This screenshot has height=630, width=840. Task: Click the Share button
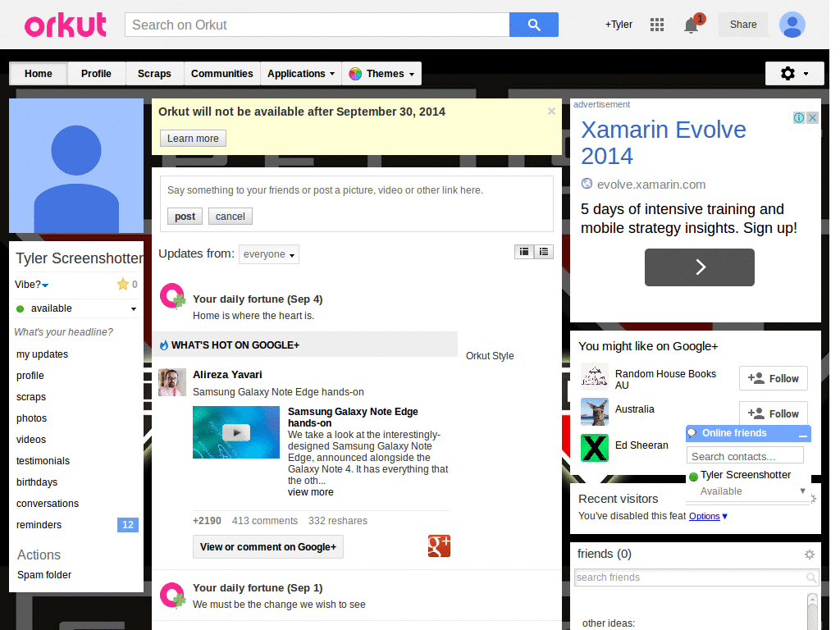[743, 25]
